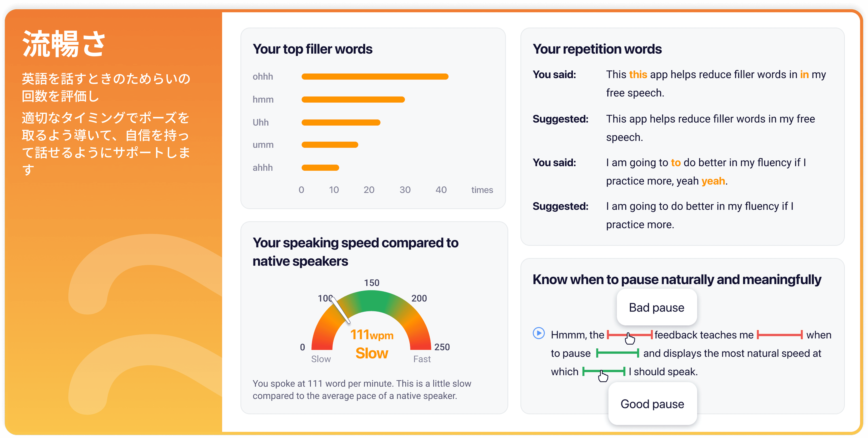Click the Good pause tooltip bubble

[x=652, y=404]
